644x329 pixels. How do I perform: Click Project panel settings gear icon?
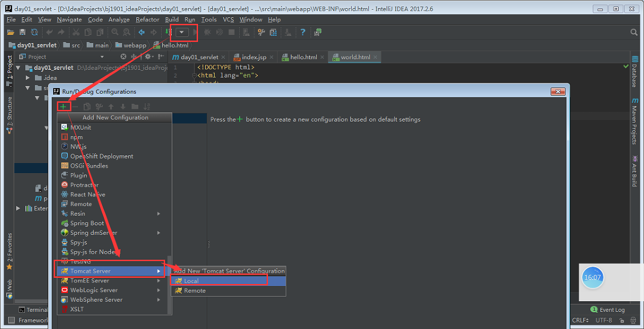click(148, 57)
